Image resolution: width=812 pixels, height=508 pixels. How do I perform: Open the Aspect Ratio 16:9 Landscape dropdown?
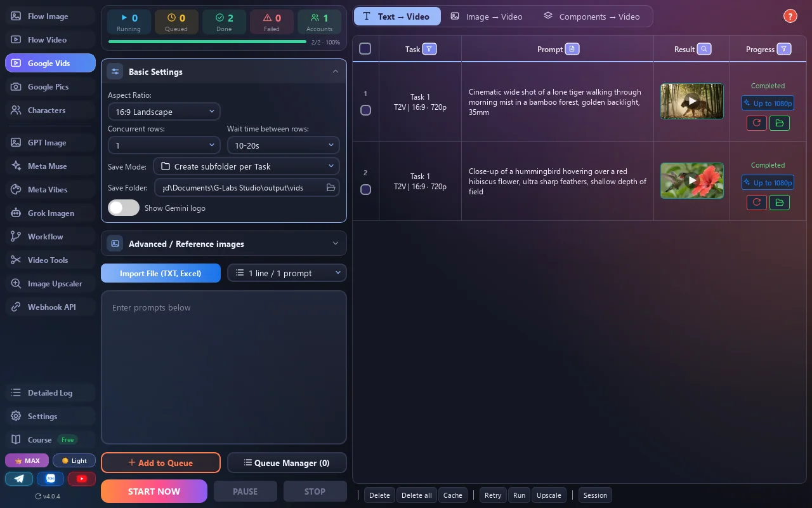(x=164, y=112)
